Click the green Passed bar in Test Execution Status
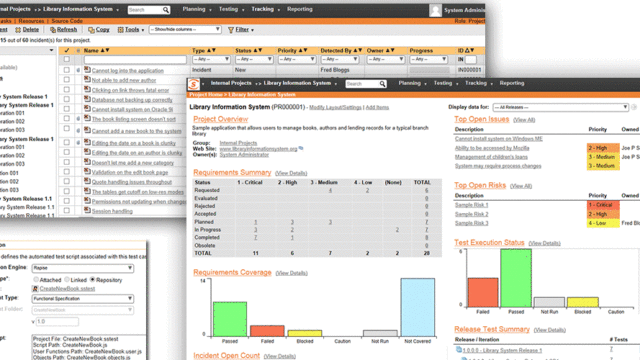This screenshot has height=360, width=640. pyautogui.click(x=516, y=278)
